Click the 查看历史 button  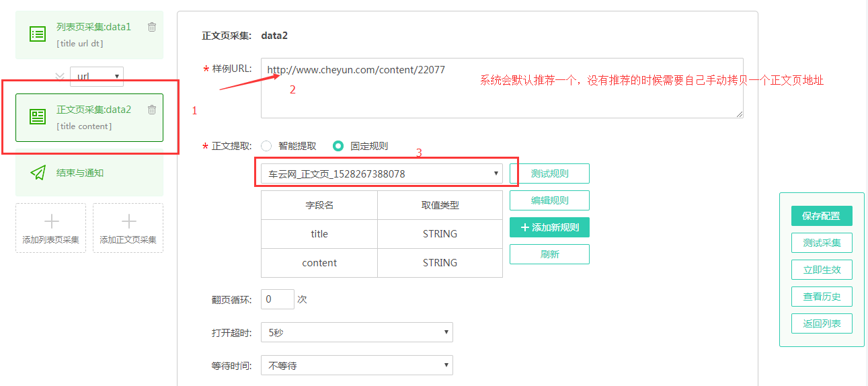click(x=822, y=297)
